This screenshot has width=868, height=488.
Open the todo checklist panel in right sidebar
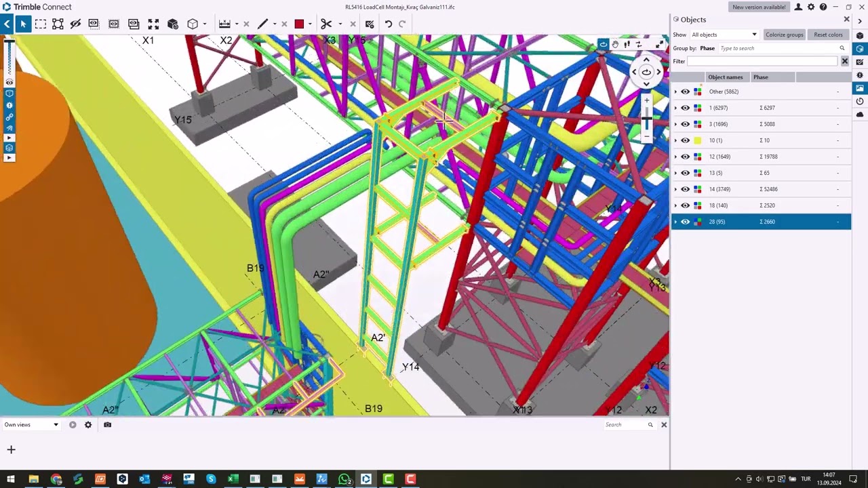click(x=860, y=62)
